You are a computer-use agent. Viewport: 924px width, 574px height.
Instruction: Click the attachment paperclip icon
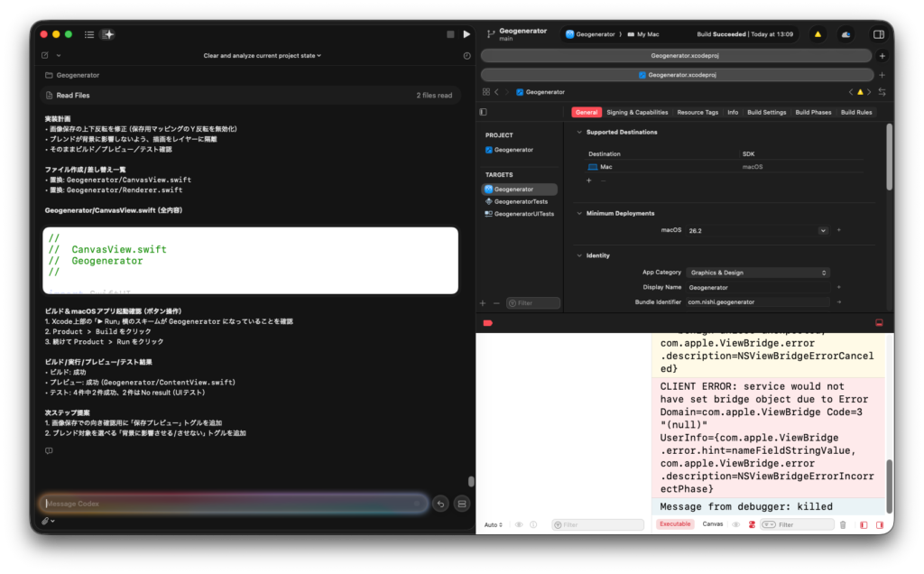[45, 521]
